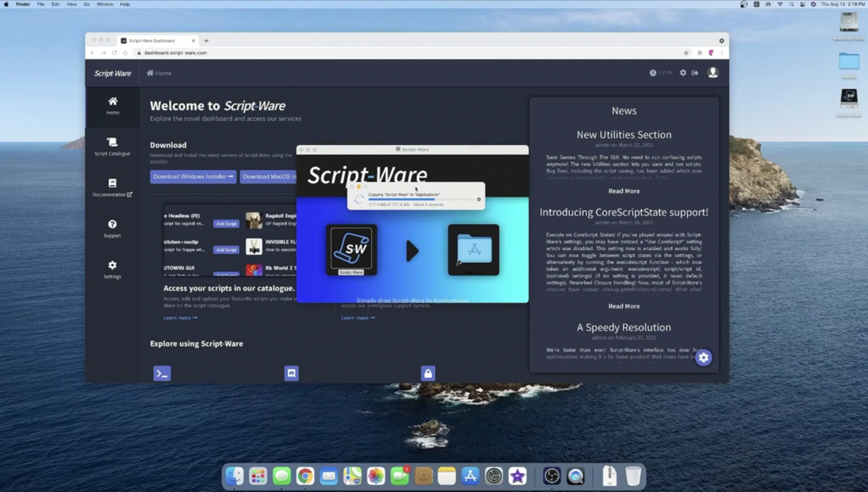The width and height of the screenshot is (868, 492).
Task: Click the terminal prompt icon under Explore
Action: 162,373
